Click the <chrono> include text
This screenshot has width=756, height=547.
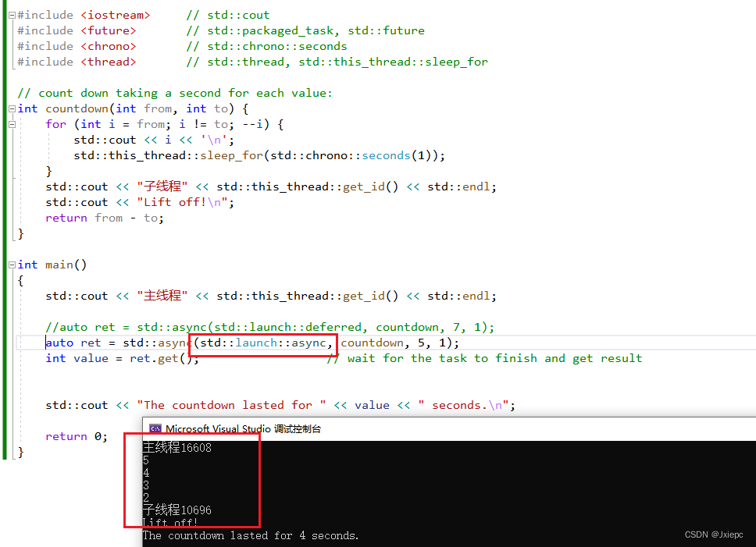109,46
